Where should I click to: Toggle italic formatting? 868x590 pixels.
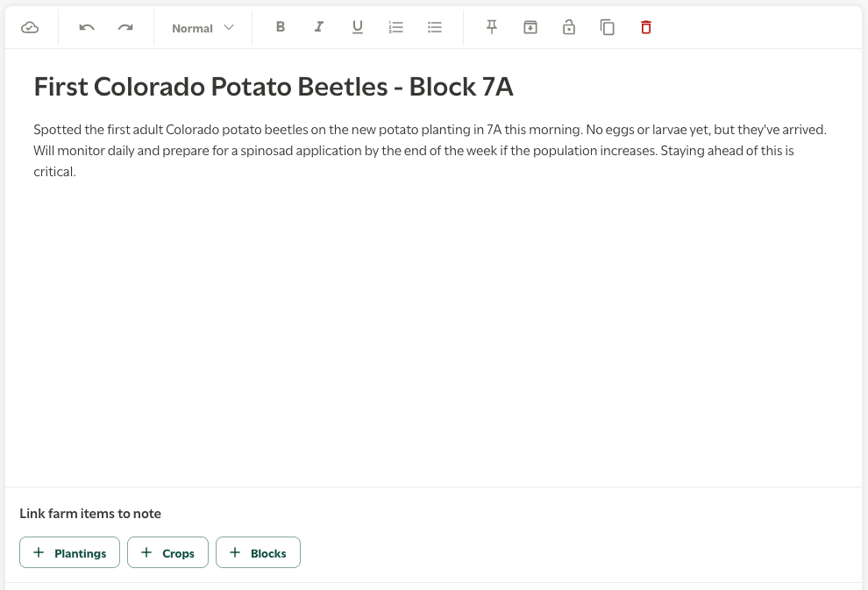click(319, 27)
